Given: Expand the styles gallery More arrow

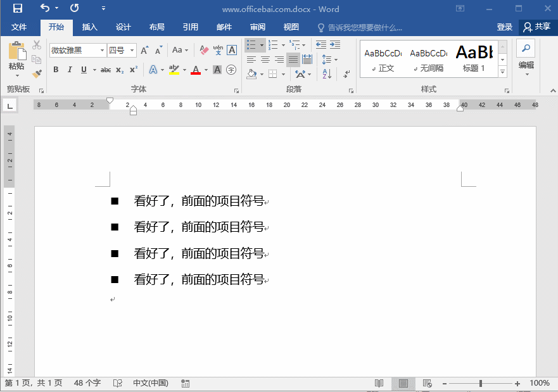Looking at the screenshot, I should pyautogui.click(x=502, y=72).
